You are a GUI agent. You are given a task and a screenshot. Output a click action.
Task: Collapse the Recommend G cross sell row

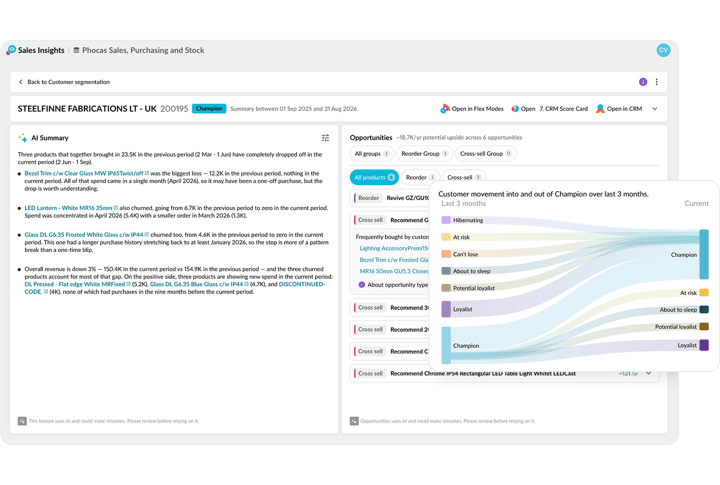(390, 220)
